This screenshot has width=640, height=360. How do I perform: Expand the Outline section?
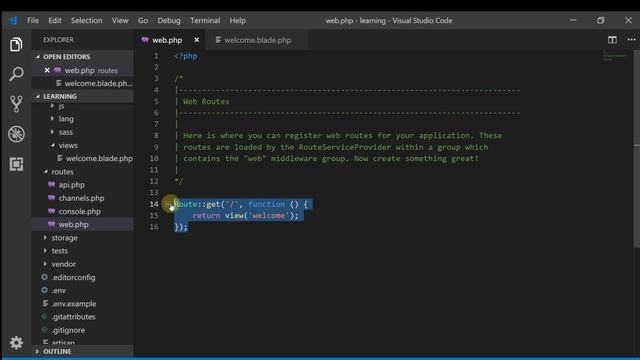tap(83, 351)
